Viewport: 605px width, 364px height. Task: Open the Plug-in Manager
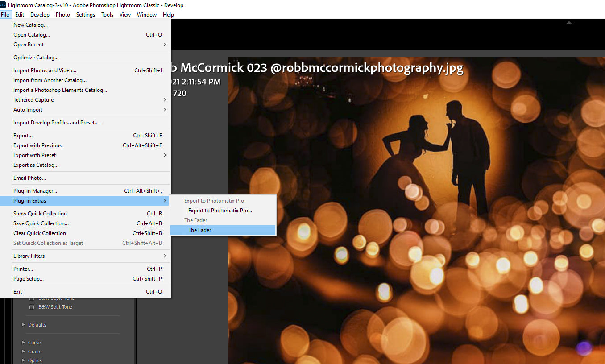pyautogui.click(x=85, y=191)
